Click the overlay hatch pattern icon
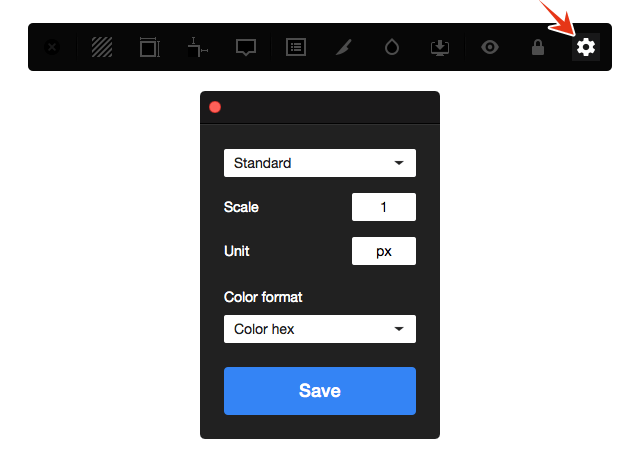 (101, 47)
